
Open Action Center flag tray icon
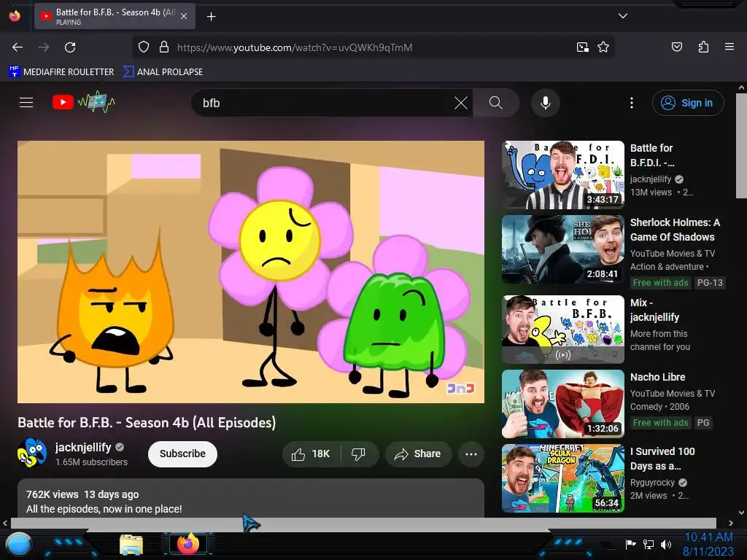[x=630, y=544]
